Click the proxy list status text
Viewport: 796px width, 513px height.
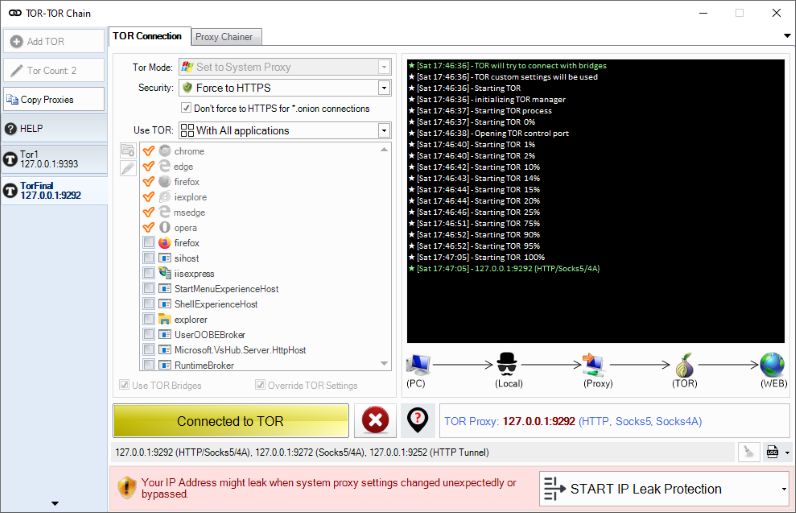click(x=302, y=452)
